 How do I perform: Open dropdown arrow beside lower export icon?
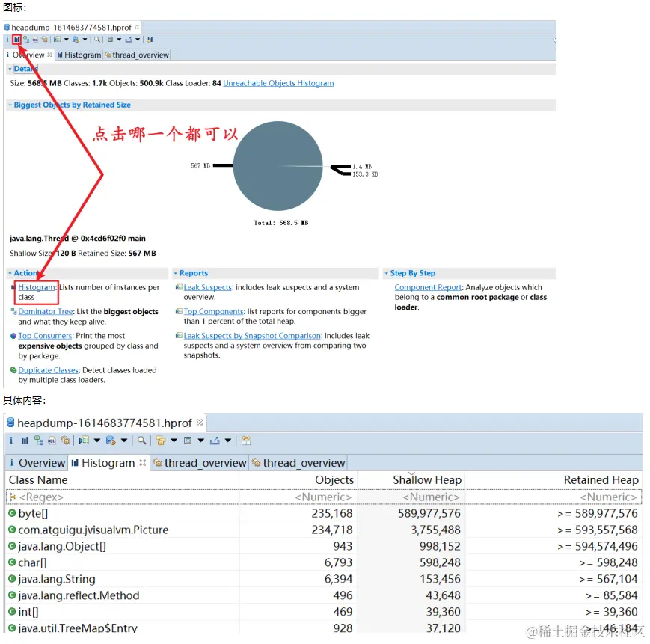[x=228, y=441]
